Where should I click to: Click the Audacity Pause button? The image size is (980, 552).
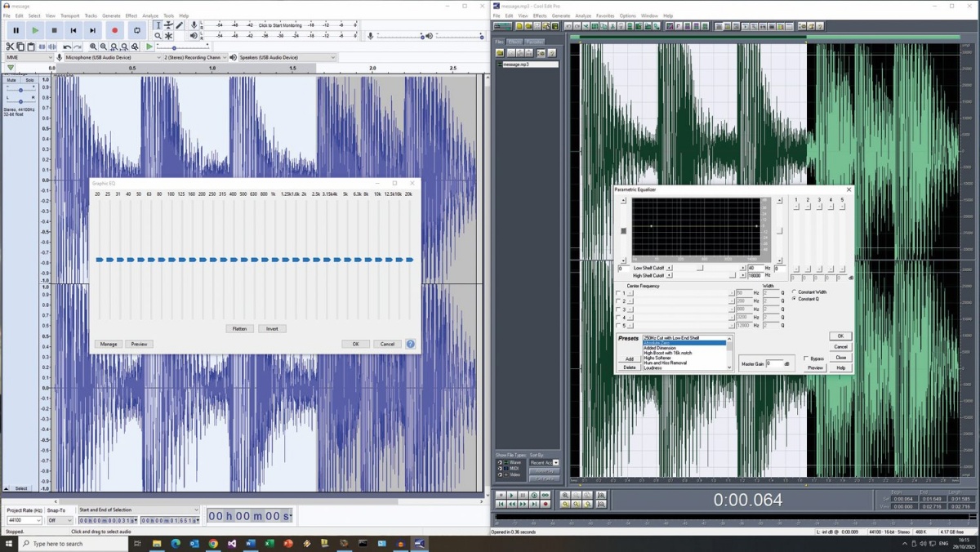coord(16,30)
